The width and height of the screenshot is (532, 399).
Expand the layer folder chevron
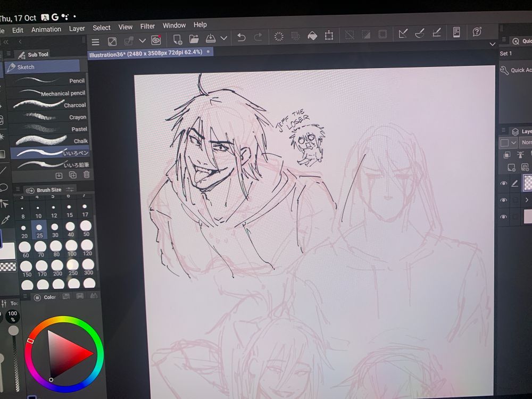pos(527,200)
